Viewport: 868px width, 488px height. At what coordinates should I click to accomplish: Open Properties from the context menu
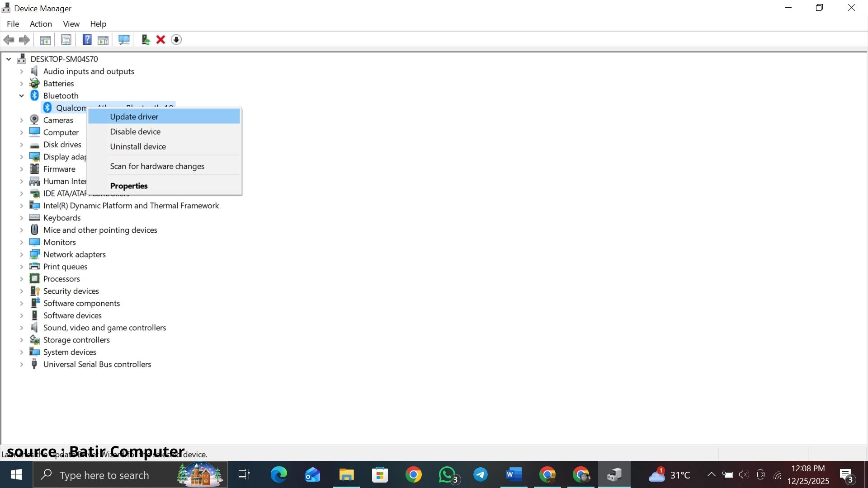tap(164, 186)
